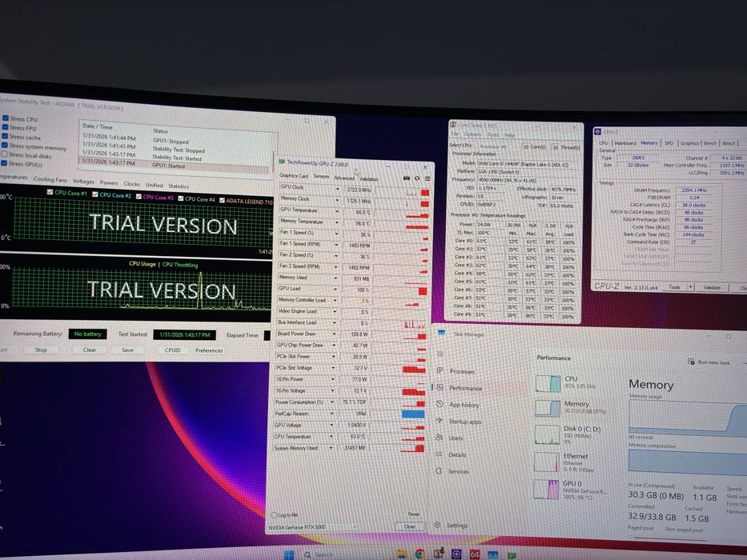Open the Windows Start button on taskbar
747x560 pixels.
[289, 554]
